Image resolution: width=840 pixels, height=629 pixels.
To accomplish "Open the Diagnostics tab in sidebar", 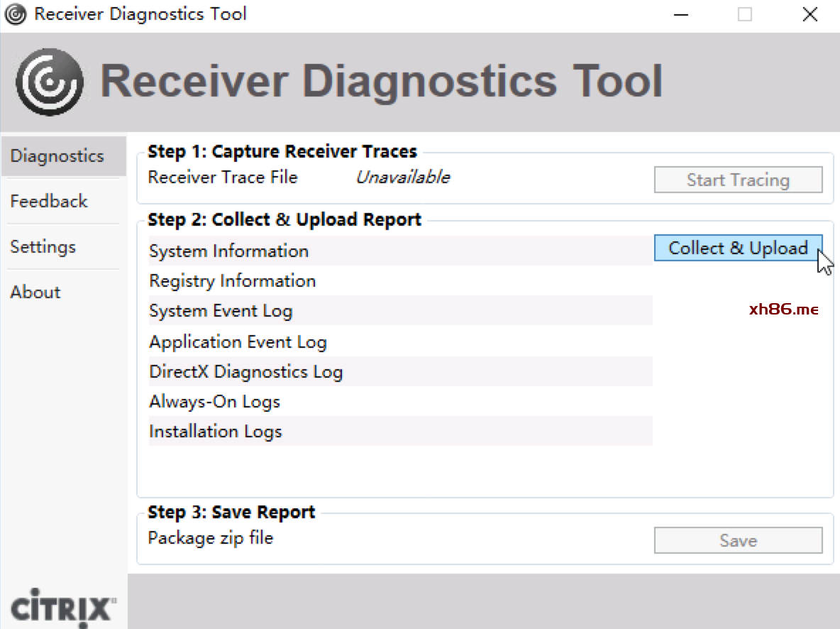I will pos(63,156).
